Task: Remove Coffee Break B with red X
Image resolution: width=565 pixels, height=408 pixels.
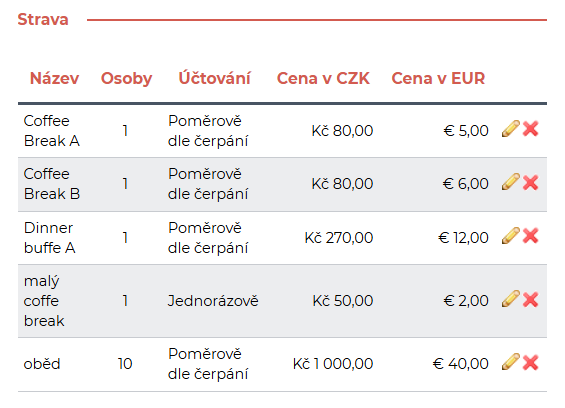Action: pos(530,182)
